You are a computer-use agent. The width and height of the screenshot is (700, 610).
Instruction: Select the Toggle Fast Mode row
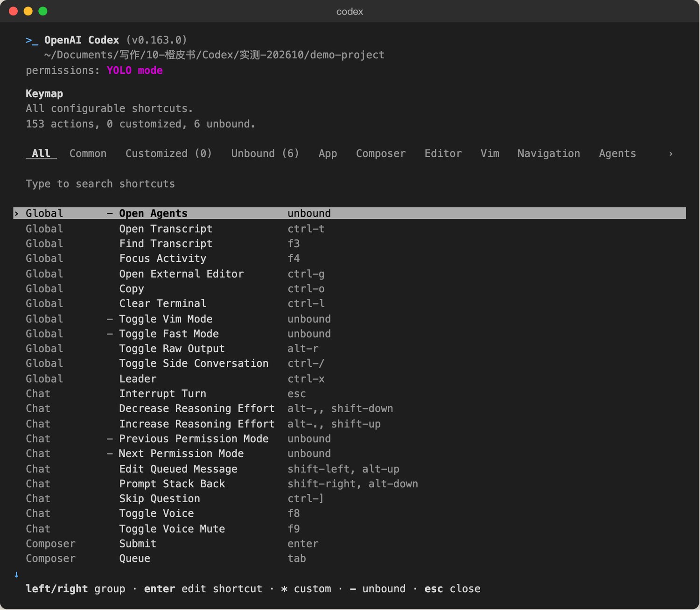click(350, 334)
